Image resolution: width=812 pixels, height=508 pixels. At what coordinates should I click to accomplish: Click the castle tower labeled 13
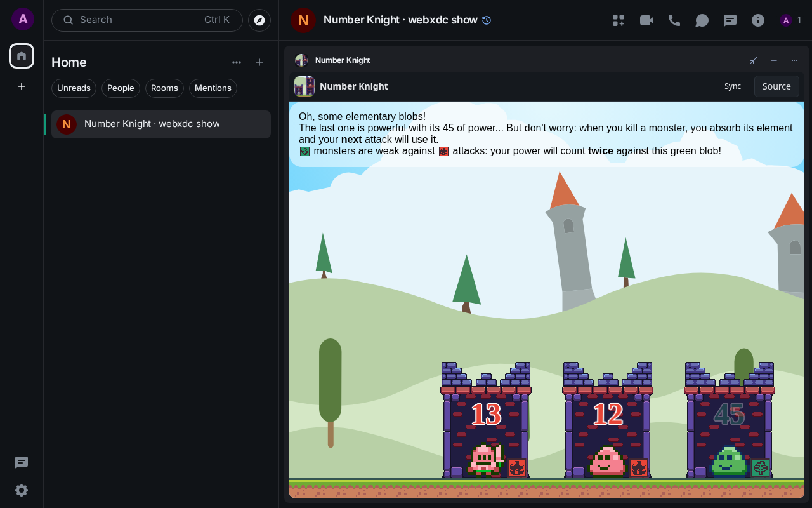click(486, 420)
